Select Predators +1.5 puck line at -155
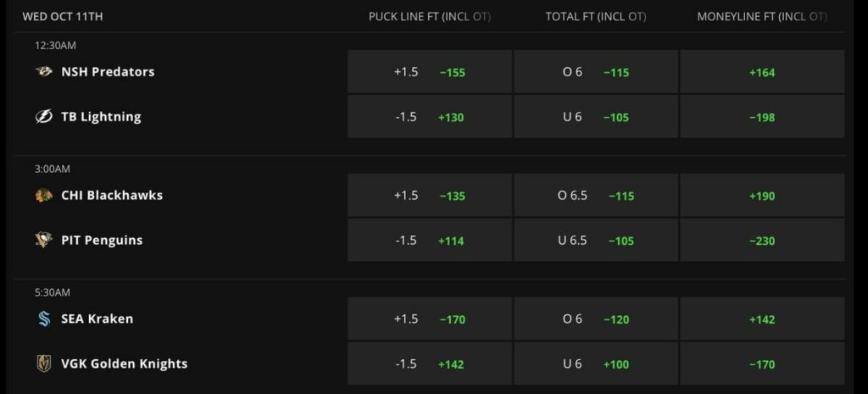The height and width of the screenshot is (394, 868). [x=430, y=72]
